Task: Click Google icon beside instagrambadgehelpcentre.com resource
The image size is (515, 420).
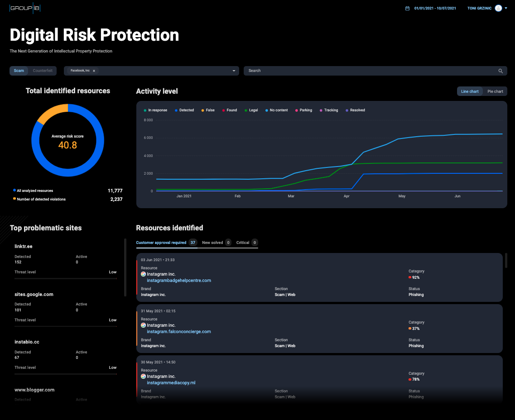Action: [143, 274]
